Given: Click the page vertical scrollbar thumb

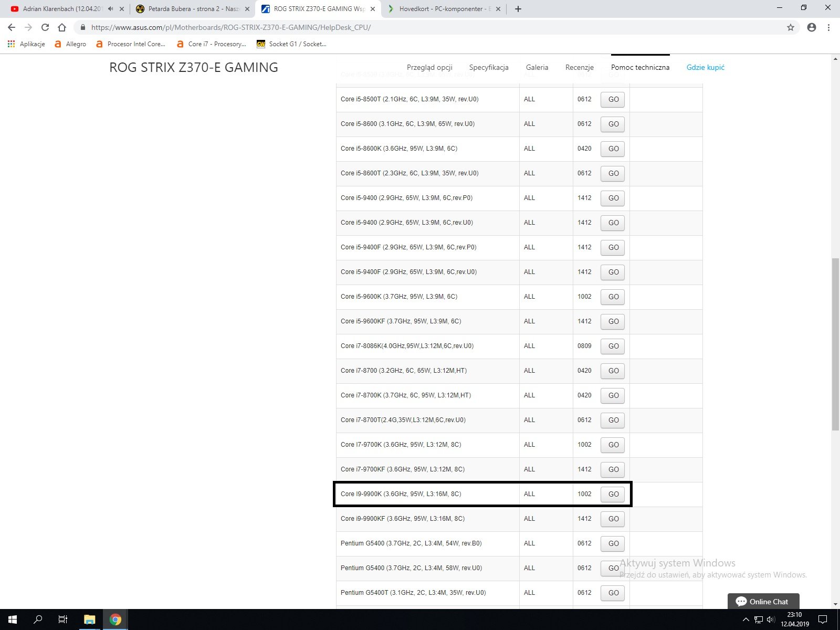Looking at the screenshot, I should point(835,344).
